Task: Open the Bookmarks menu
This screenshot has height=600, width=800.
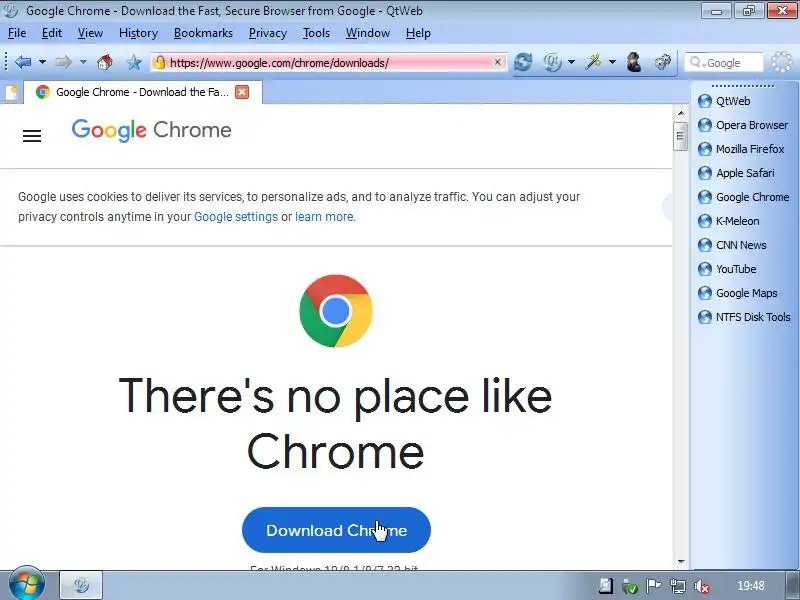Action: (x=203, y=33)
